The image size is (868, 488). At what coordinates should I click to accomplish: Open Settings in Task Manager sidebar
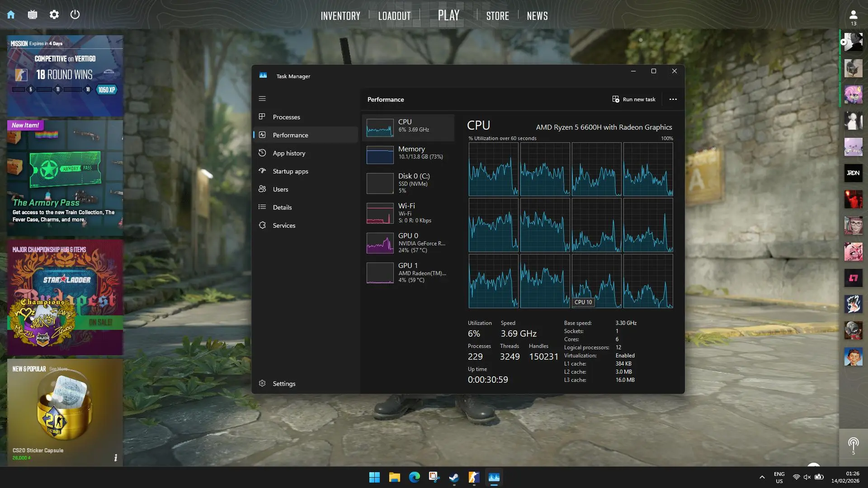coord(306,384)
